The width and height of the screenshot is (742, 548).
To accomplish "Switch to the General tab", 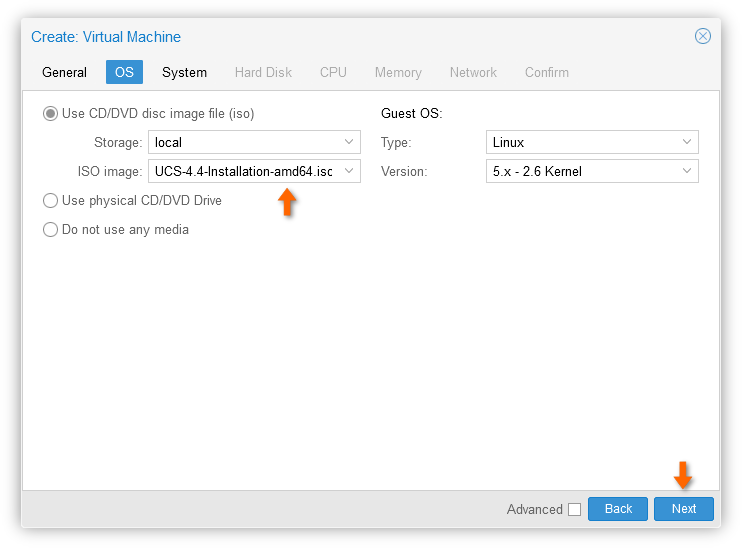I will (64, 72).
